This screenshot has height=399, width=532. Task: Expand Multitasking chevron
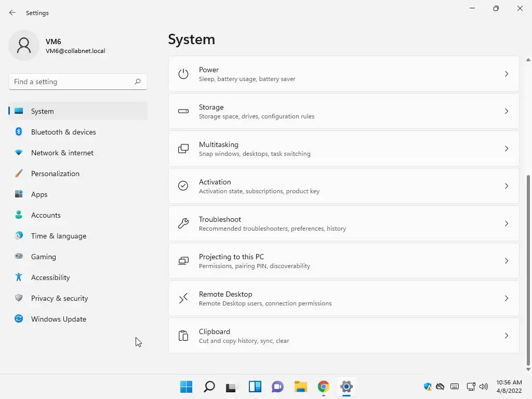click(506, 149)
